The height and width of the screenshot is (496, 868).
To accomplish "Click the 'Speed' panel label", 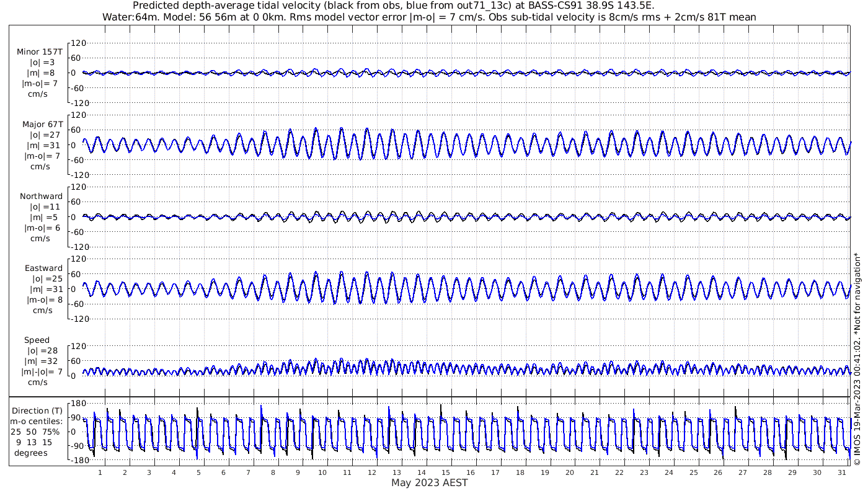I will pyautogui.click(x=37, y=340).
